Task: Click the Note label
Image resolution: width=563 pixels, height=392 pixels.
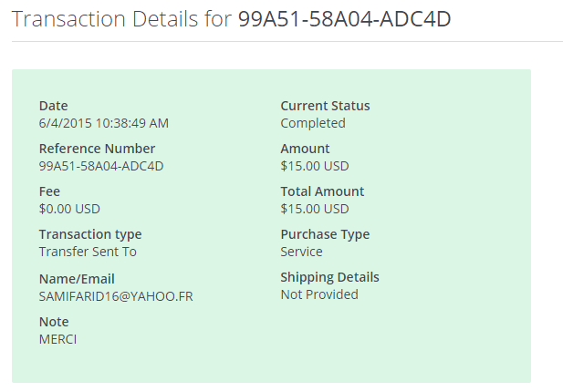Action: pos(54,322)
